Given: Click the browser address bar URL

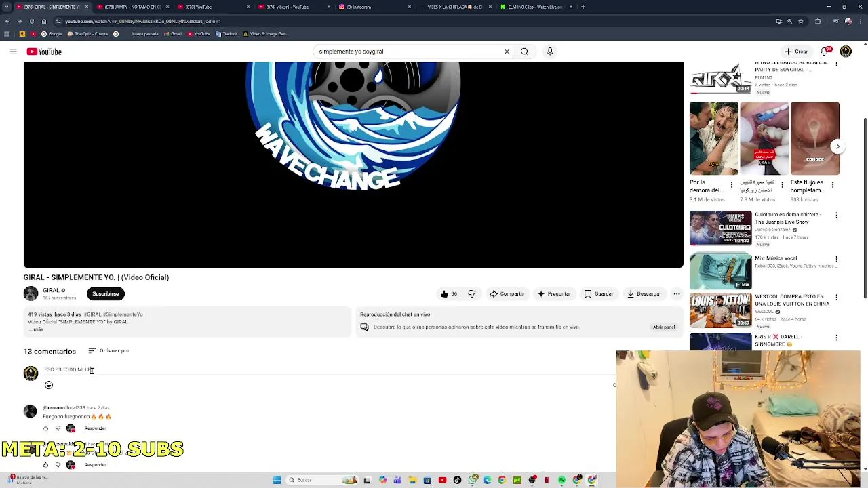Looking at the screenshot, I should click(x=142, y=21).
